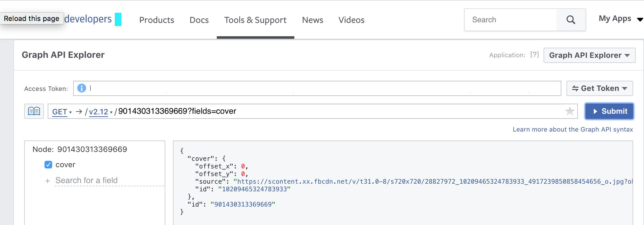Screen dimensions: 644x225
Task: Go to the Videos section
Action: [x=351, y=20]
